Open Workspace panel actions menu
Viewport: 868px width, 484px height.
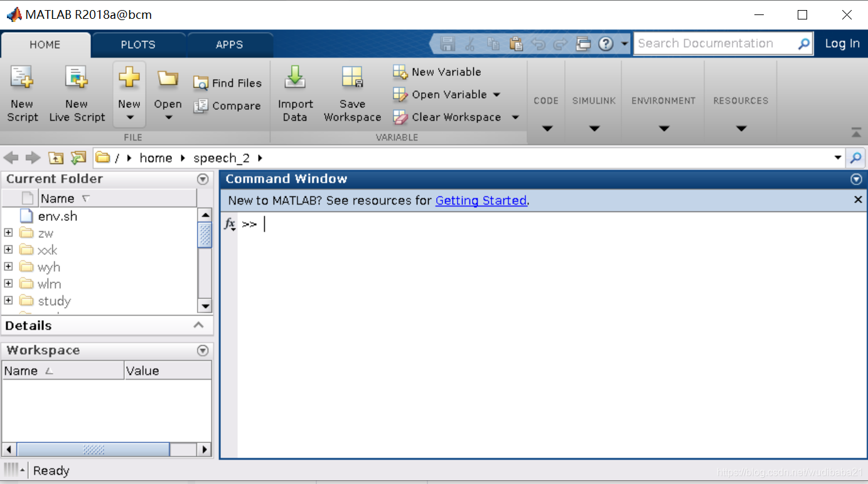[x=203, y=350]
